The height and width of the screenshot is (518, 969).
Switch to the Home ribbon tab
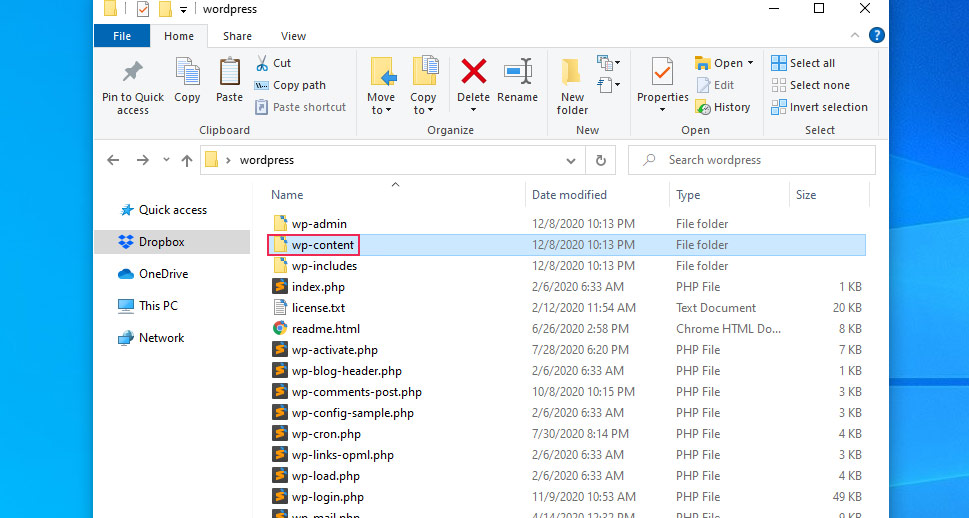pos(179,36)
